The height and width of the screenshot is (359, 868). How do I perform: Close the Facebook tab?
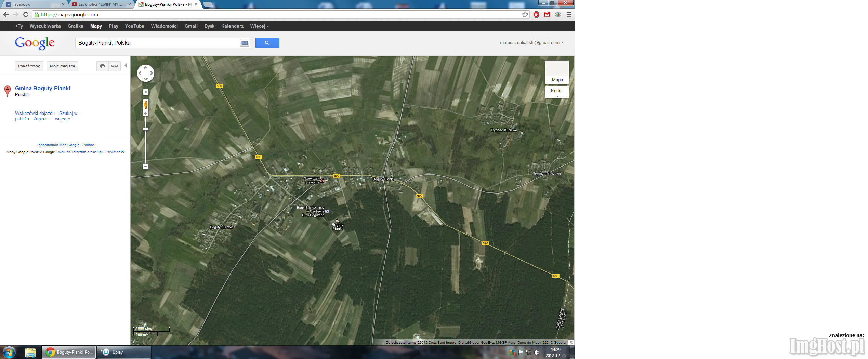pyautogui.click(x=63, y=4)
